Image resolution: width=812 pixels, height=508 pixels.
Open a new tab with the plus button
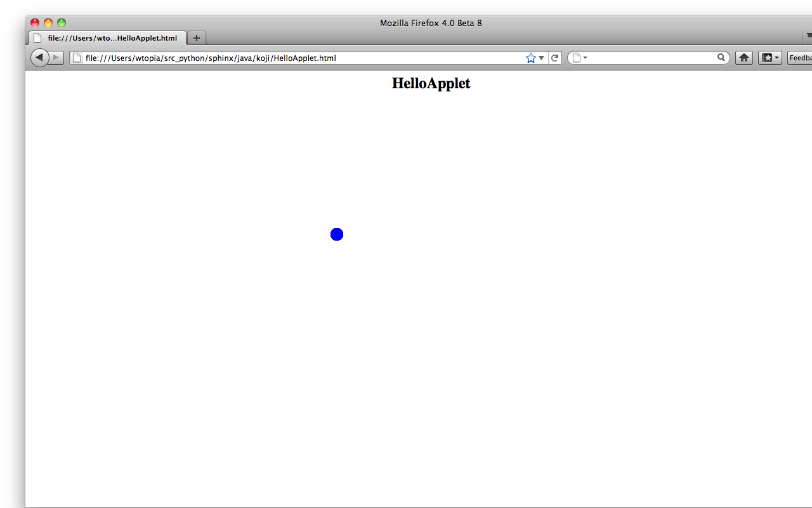(197, 38)
